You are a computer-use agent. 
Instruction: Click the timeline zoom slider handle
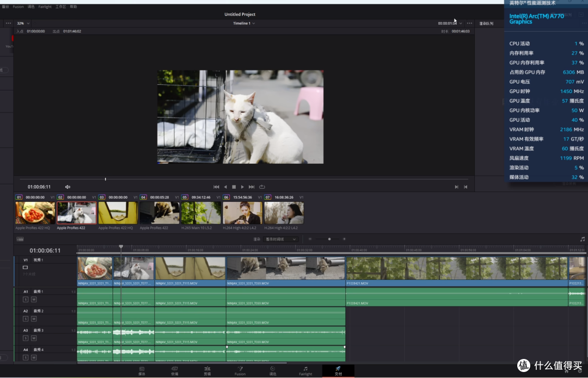tap(329, 239)
